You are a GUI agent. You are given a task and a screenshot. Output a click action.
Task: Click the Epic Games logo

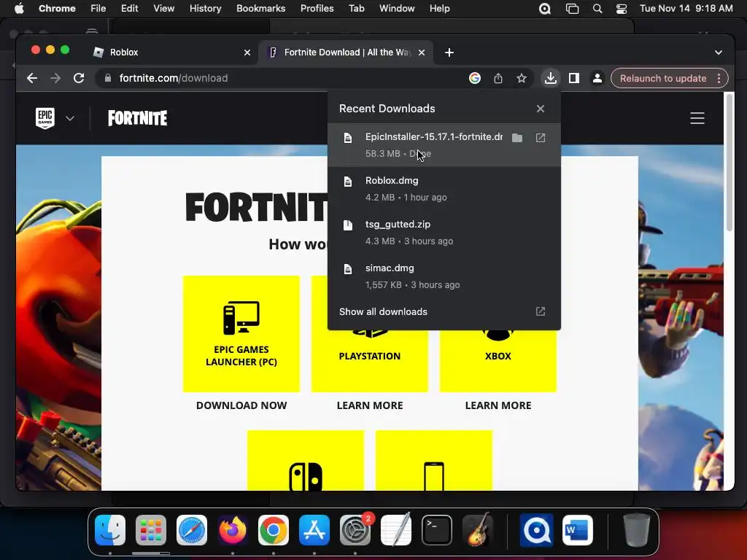click(x=45, y=118)
